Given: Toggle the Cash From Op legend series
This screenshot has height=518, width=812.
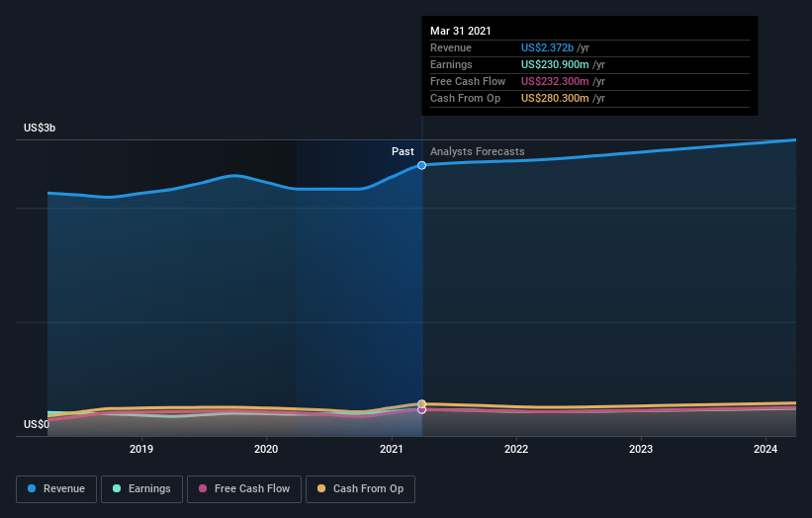Looking at the screenshot, I should coord(360,489).
